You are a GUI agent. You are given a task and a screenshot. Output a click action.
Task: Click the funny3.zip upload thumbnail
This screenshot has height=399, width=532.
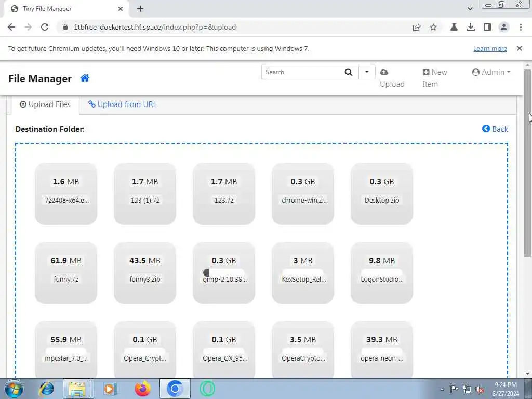[x=145, y=273]
